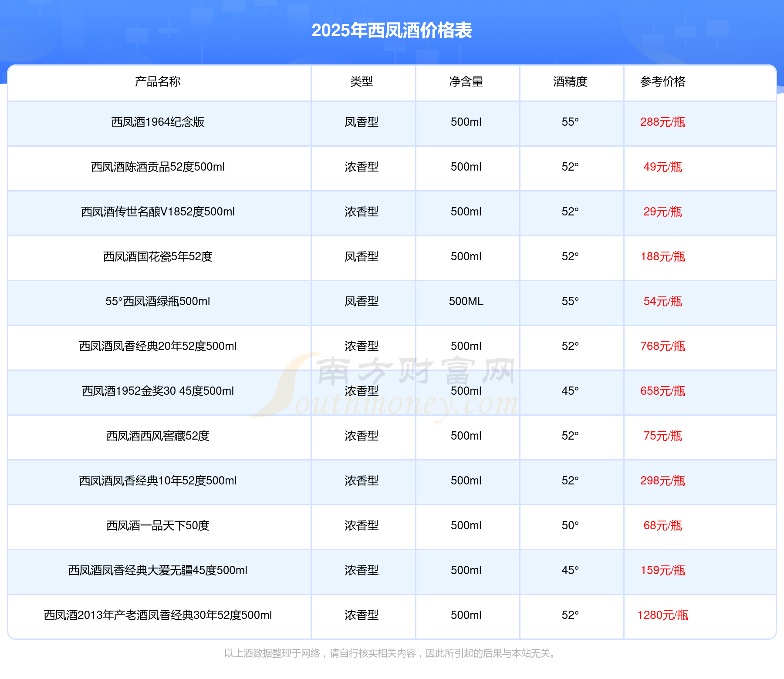Select 西凤酒凤香经典20年52度500ml name
Viewport: 784px width, 679px height.
(x=158, y=346)
